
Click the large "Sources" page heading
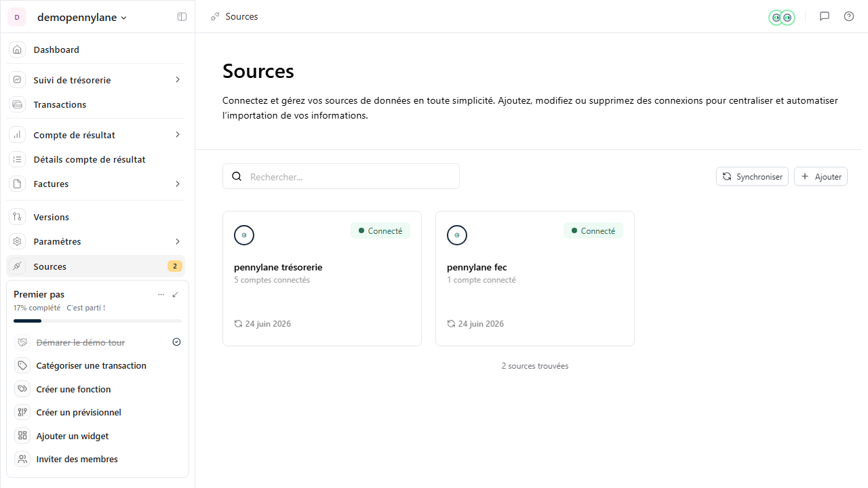(258, 71)
